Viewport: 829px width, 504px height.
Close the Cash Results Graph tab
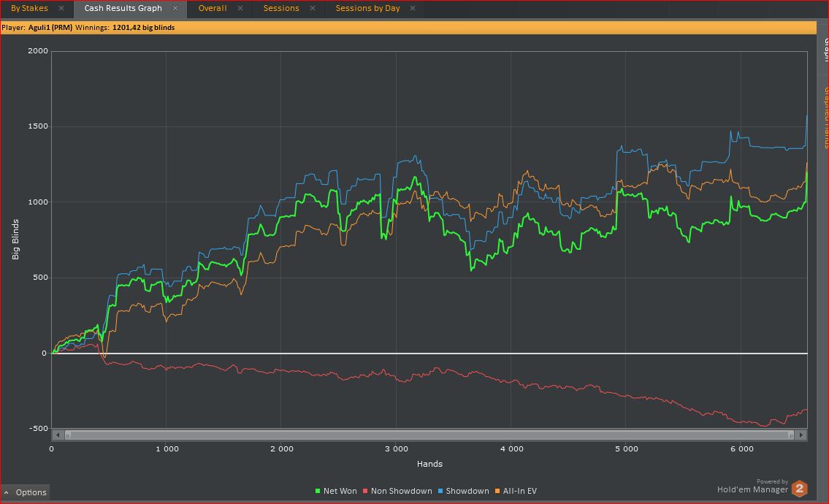coord(175,9)
